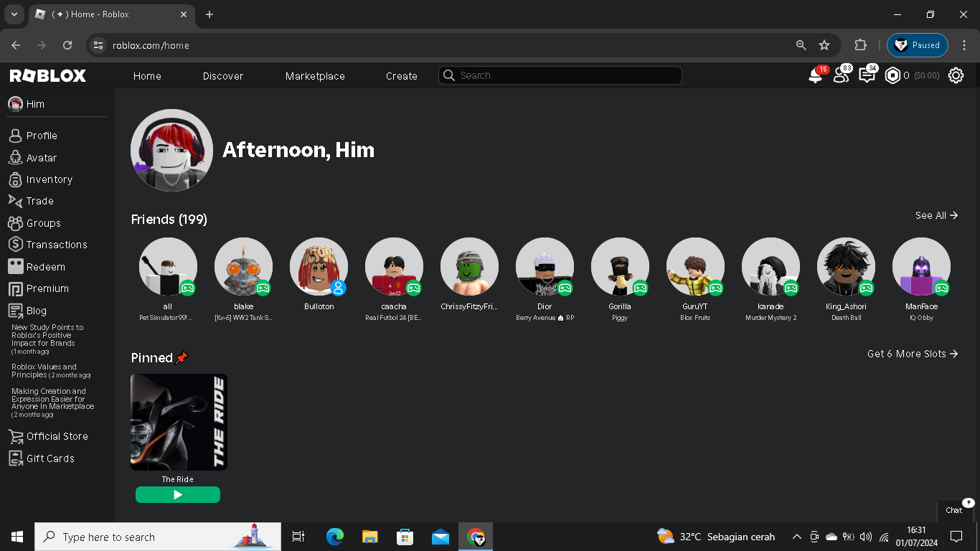Click See All friends link
This screenshot has width=980, height=551.
[x=937, y=215]
